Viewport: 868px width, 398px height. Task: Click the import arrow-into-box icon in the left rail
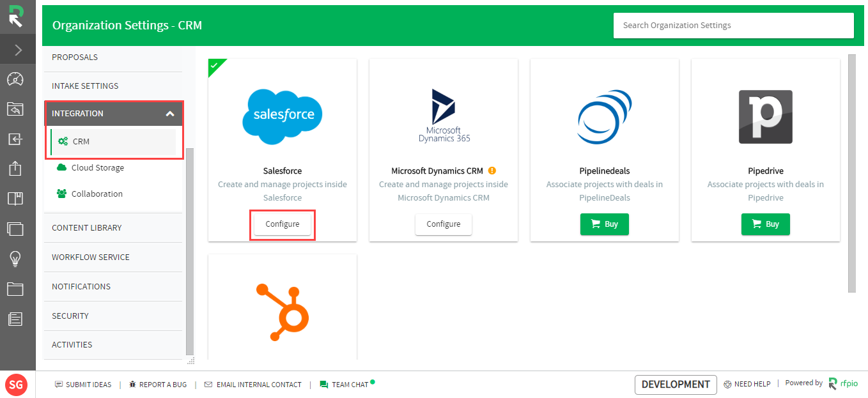15,139
